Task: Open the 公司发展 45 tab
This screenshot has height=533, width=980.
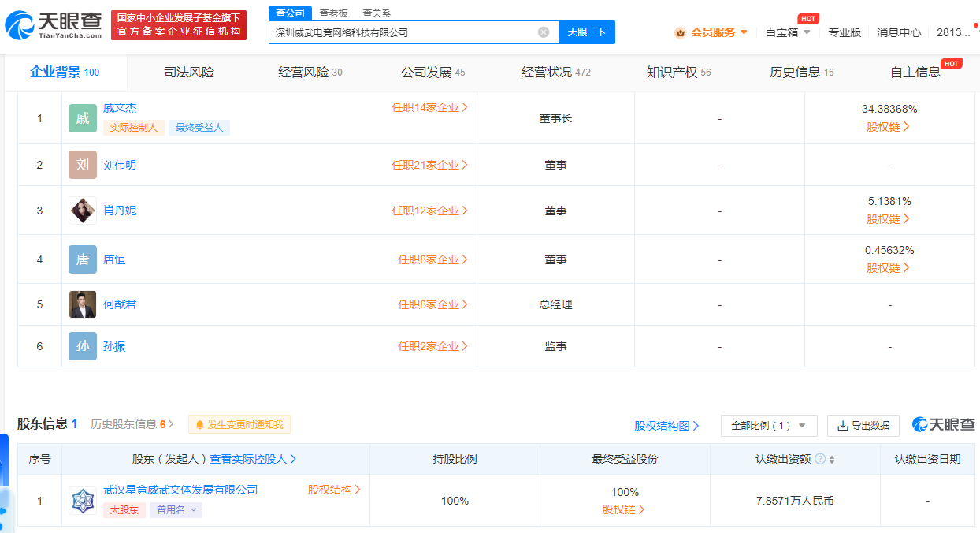Action: tap(433, 73)
